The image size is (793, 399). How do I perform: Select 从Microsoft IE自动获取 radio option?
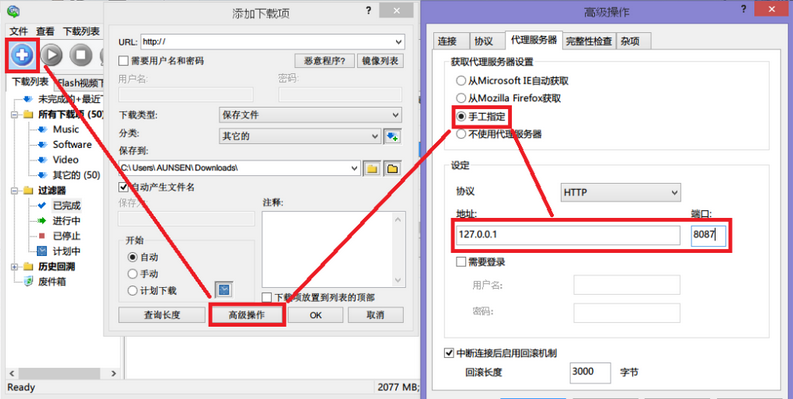pos(461,80)
